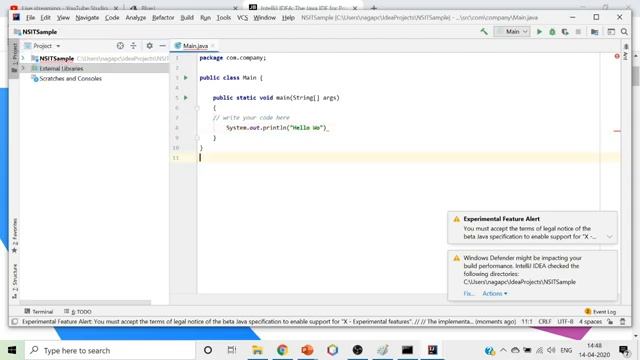Viewport: 640px width, 360px height.
Task: Open the Refactor menu
Action: (x=163, y=18)
